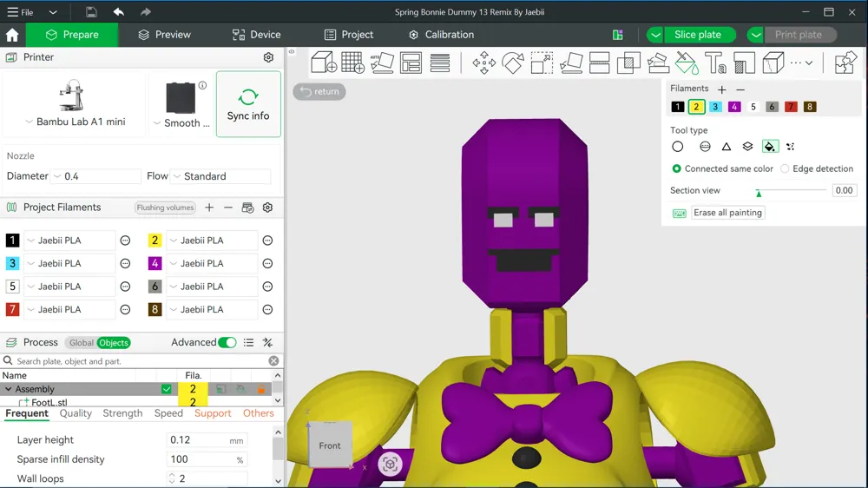Select the Mesh boolean tool icon
The height and width of the screenshot is (488, 868).
628,63
